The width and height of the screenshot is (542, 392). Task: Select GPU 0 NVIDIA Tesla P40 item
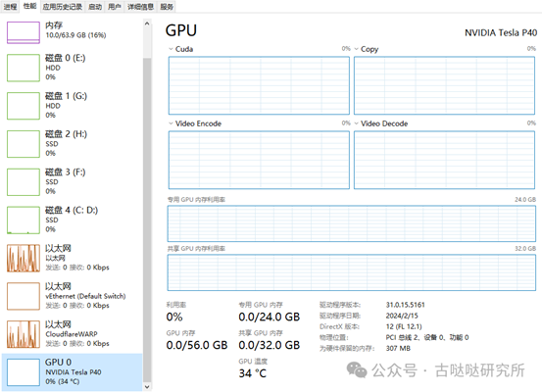tap(72, 372)
